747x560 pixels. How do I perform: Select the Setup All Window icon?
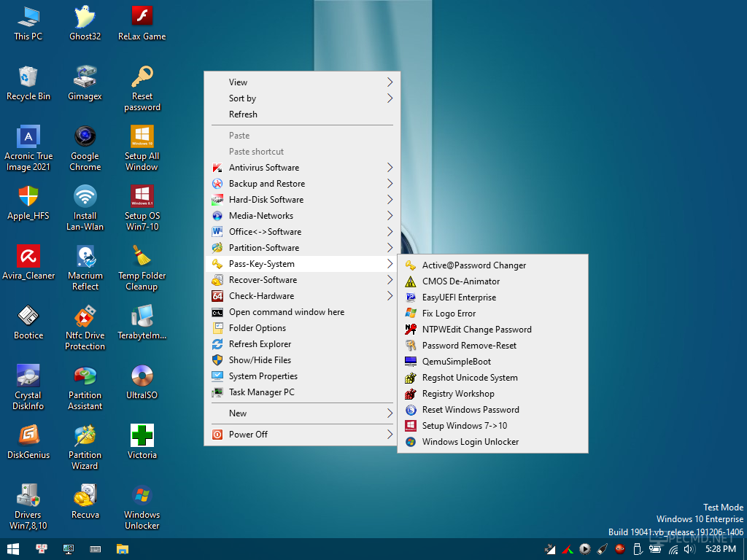pyautogui.click(x=142, y=148)
